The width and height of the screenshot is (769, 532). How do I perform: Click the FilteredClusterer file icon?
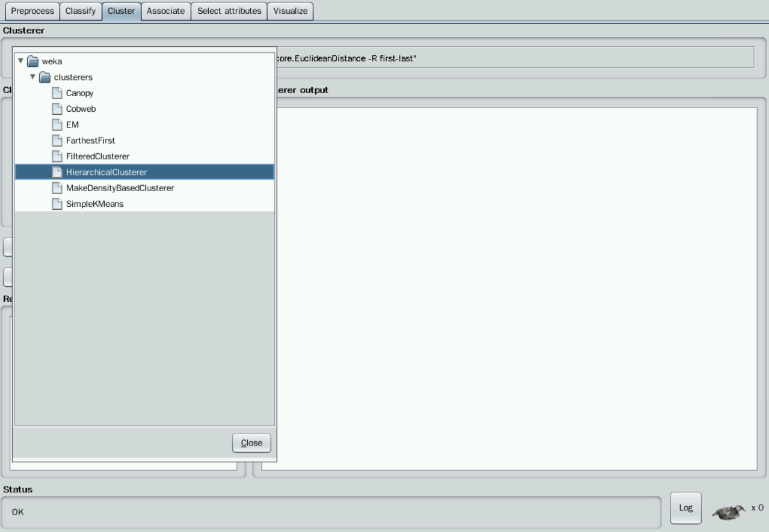(x=57, y=156)
